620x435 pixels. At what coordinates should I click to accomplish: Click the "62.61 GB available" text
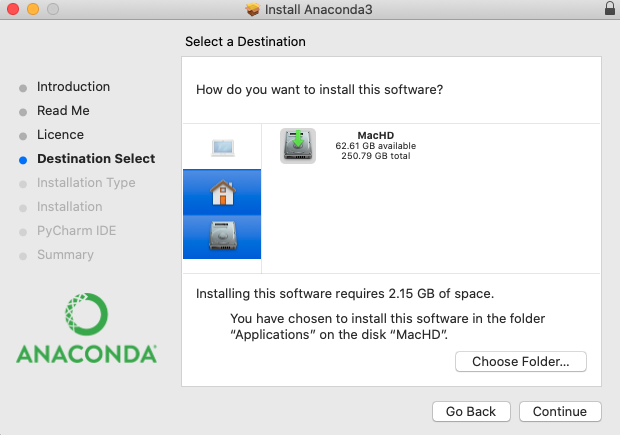point(376,146)
